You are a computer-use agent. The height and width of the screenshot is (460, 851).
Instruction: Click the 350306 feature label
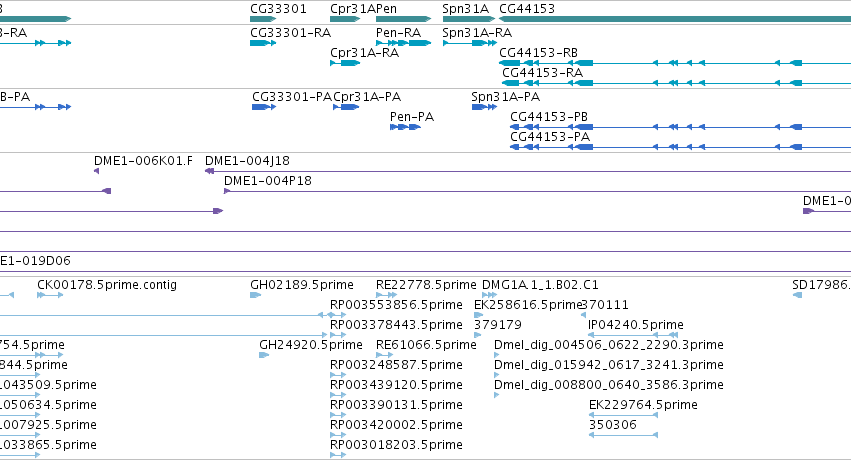pos(613,425)
